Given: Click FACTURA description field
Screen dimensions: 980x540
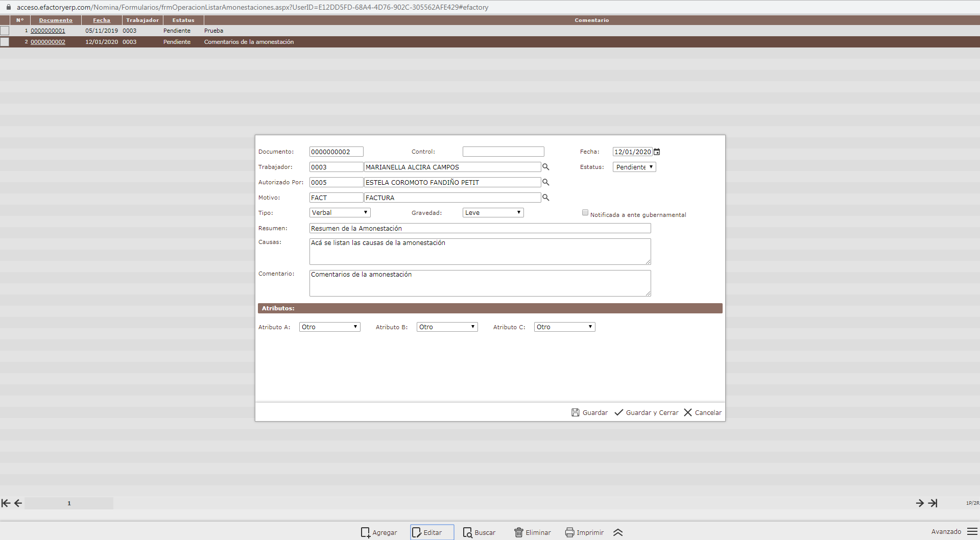Looking at the screenshot, I should tap(452, 198).
